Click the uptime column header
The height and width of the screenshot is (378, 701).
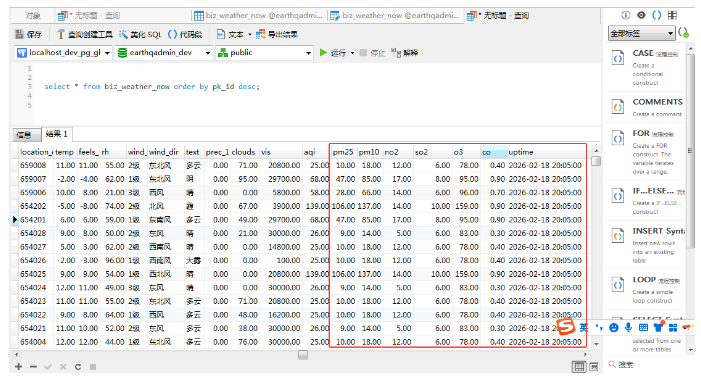[545, 152]
